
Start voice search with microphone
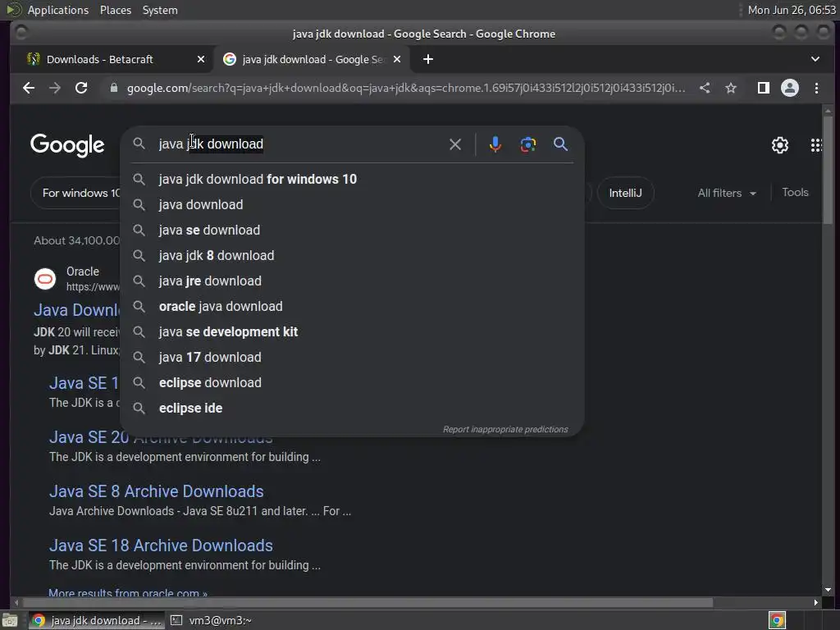point(495,144)
